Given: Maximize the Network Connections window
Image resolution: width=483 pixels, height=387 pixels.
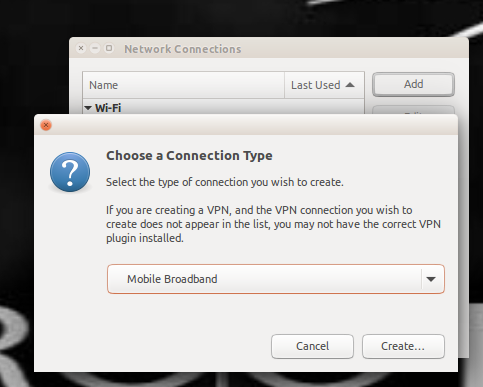Looking at the screenshot, I should 109,48.
